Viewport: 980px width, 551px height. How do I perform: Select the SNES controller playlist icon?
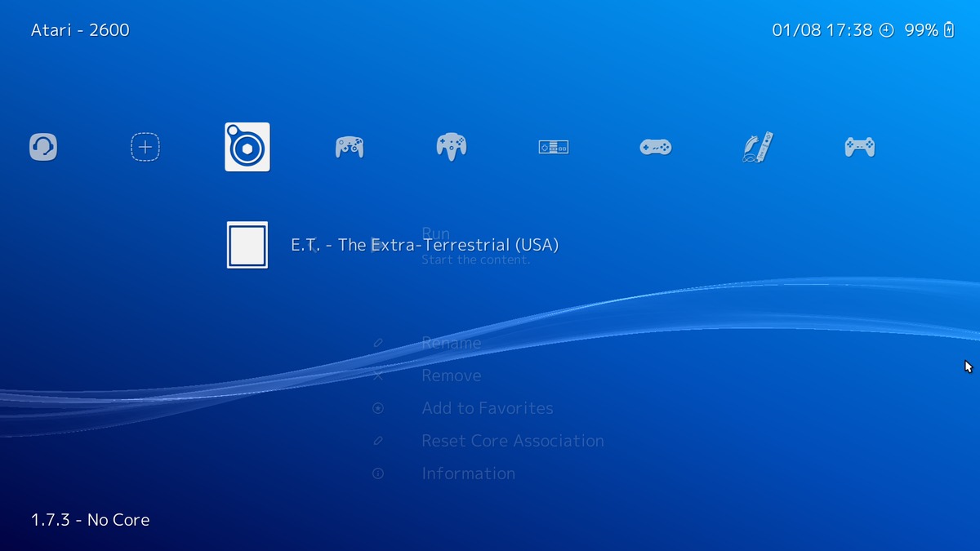click(x=656, y=147)
